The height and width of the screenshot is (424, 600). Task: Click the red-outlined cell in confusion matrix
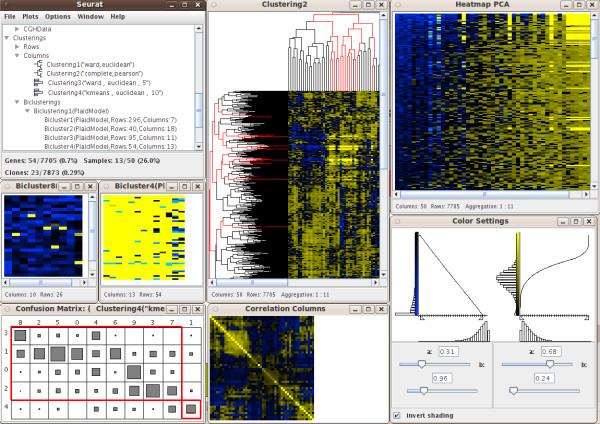191,409
